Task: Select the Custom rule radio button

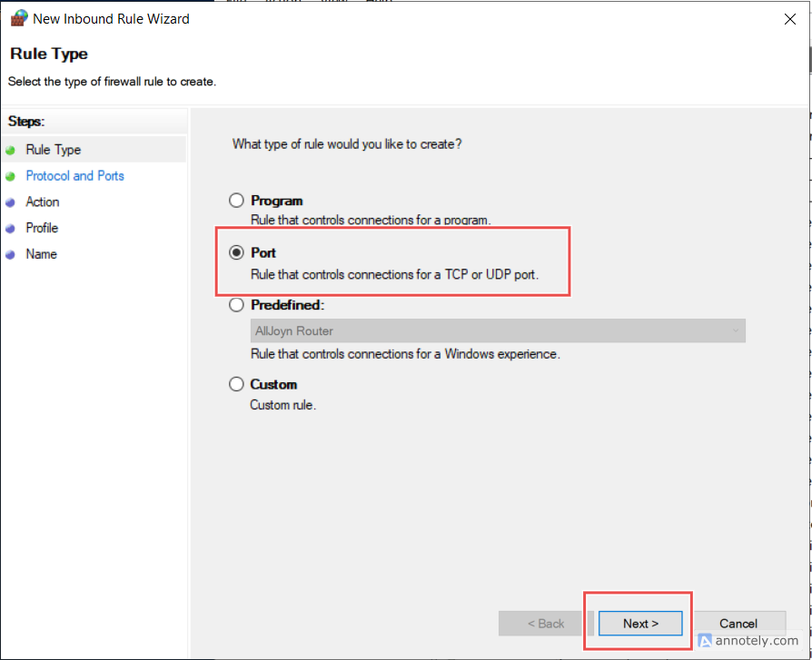Action: tap(237, 384)
